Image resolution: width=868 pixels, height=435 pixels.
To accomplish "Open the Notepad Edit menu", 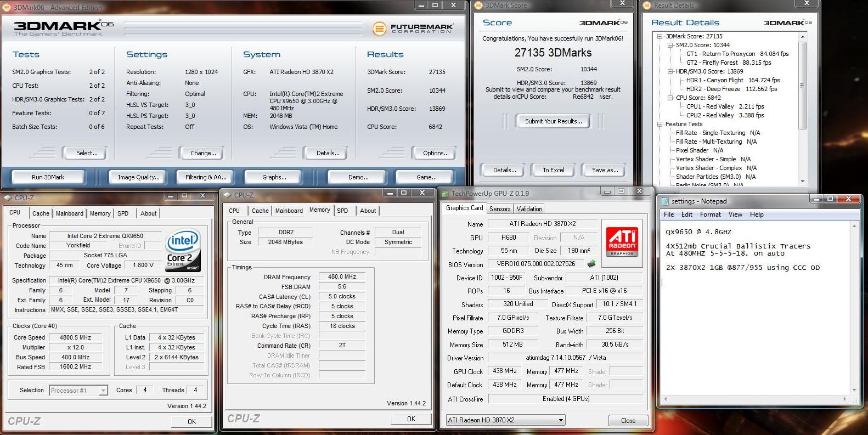I will [x=687, y=214].
